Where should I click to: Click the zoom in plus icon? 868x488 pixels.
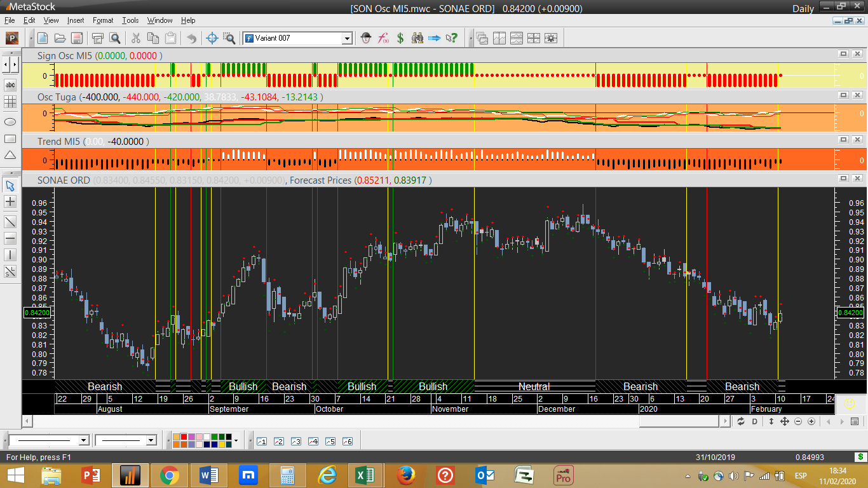[x=811, y=421]
